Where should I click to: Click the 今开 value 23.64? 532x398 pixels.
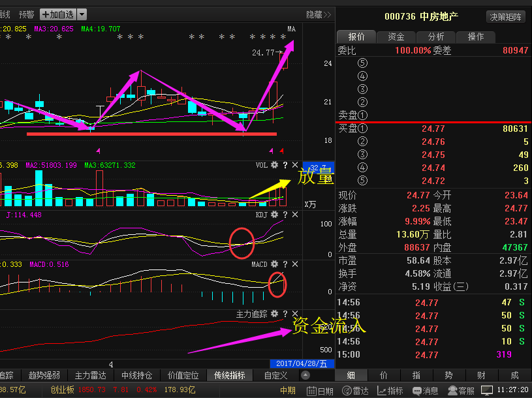516,195
